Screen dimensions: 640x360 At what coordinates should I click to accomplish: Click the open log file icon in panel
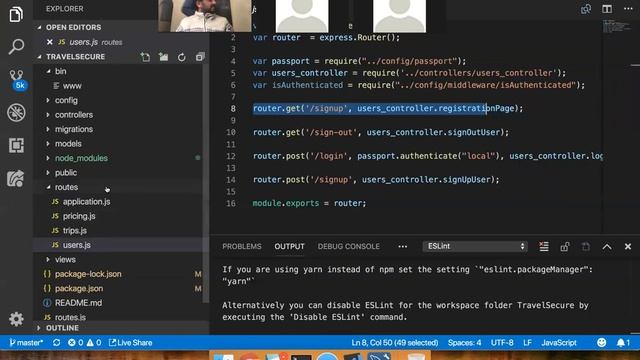click(x=586, y=247)
